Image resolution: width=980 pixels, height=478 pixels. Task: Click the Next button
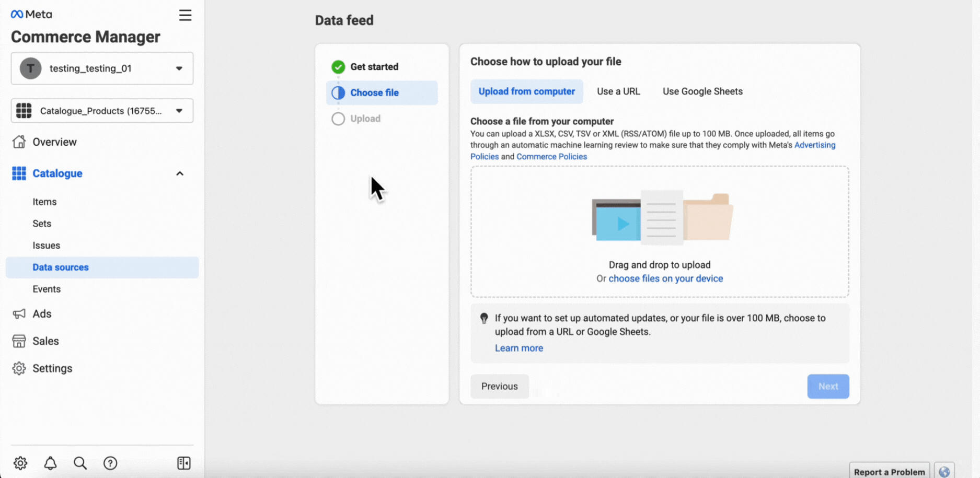[x=828, y=387]
